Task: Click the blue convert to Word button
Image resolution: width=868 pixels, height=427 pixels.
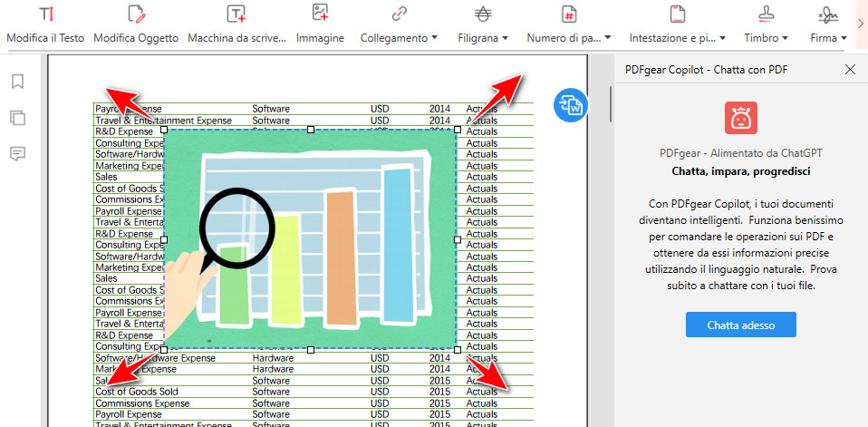Action: [571, 105]
